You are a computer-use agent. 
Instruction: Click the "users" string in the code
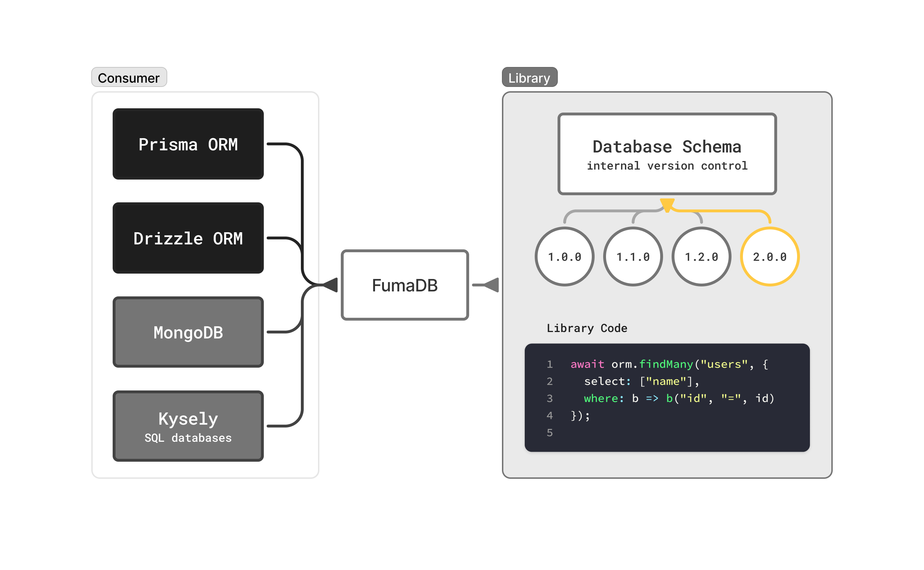(724, 364)
